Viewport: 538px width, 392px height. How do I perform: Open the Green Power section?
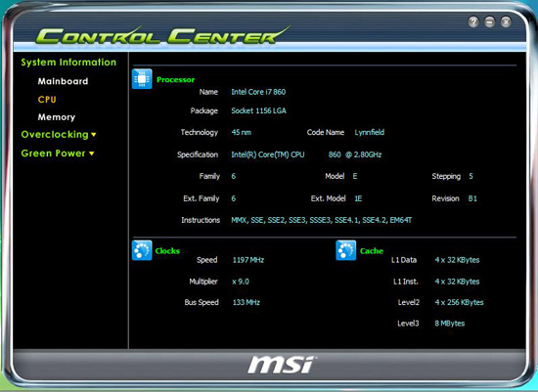(x=53, y=153)
